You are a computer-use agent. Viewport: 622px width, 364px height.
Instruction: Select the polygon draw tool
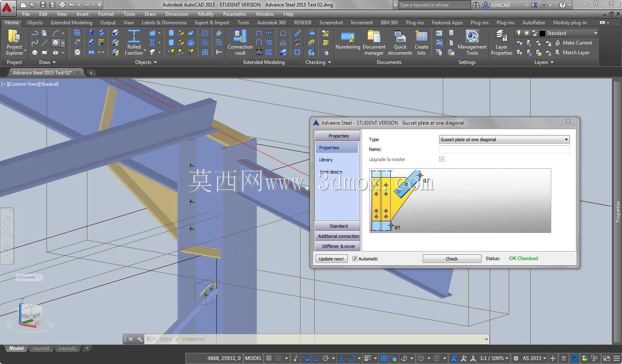(x=35, y=53)
